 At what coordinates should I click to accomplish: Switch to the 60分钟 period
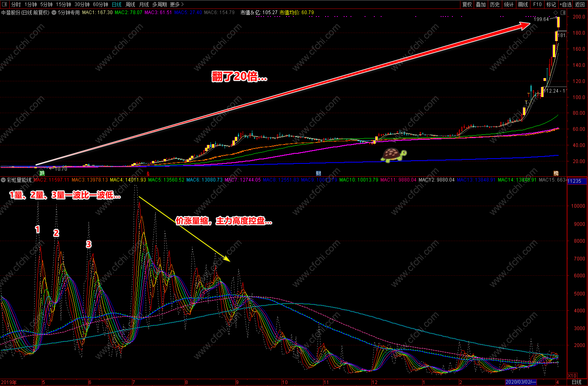click(101, 4)
